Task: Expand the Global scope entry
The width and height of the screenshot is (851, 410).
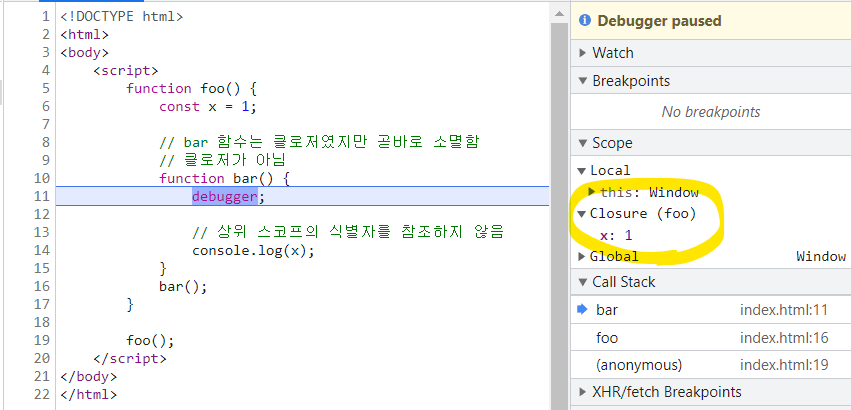Action: coord(582,256)
